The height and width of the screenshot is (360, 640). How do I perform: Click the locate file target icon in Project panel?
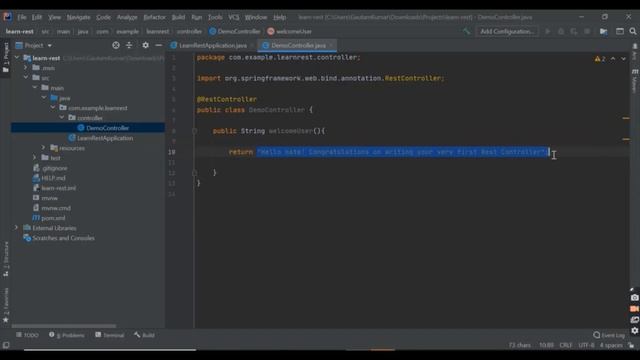point(116,45)
